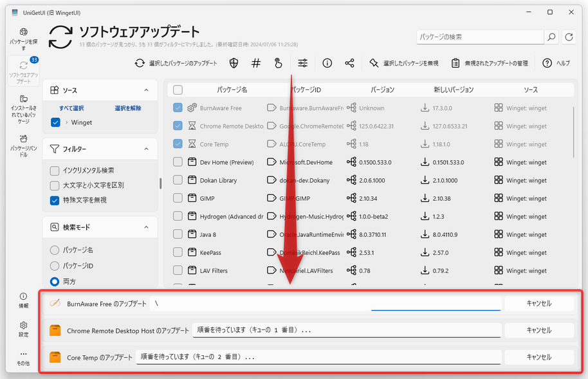This screenshot has width=588, height=379.
Task: Enable インクリメンタル検索 checkbox
Action: pos(55,171)
